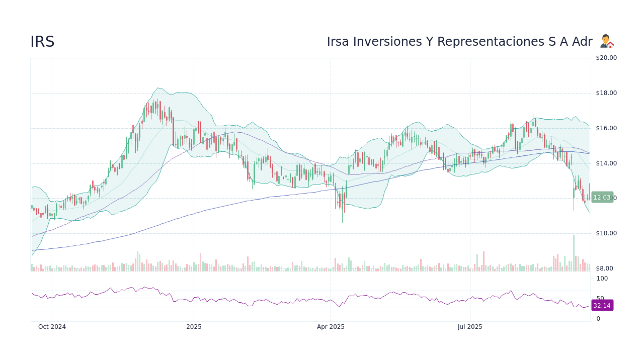Click the 32.14 RSI value tag
This screenshot has width=644, height=362.
point(602,305)
